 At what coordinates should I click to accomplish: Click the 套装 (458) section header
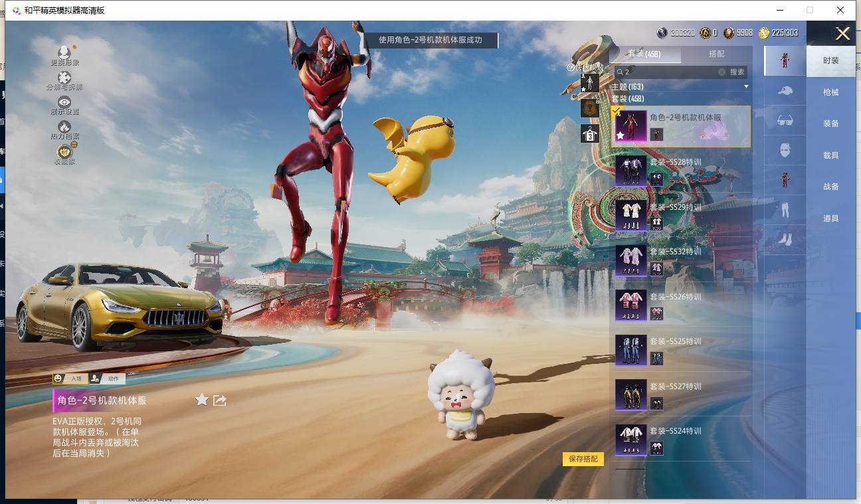[627, 99]
